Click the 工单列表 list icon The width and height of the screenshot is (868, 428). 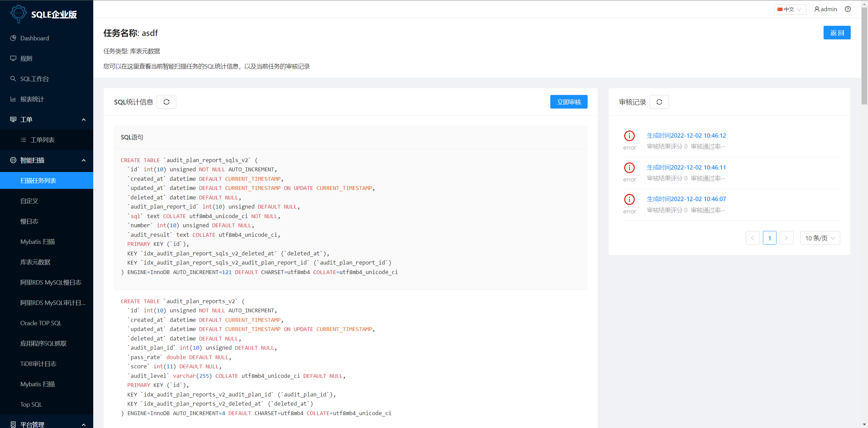[23, 140]
